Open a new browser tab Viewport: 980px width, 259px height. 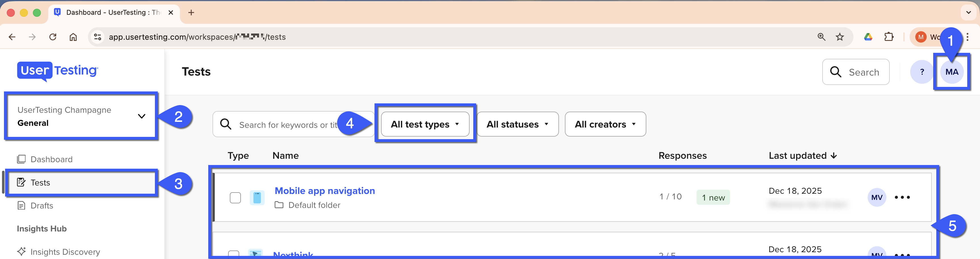coord(191,12)
